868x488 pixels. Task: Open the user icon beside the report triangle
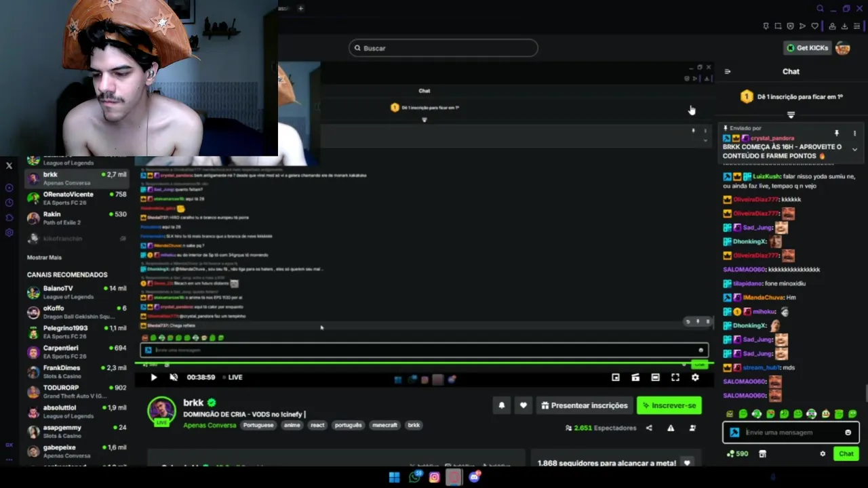click(692, 428)
